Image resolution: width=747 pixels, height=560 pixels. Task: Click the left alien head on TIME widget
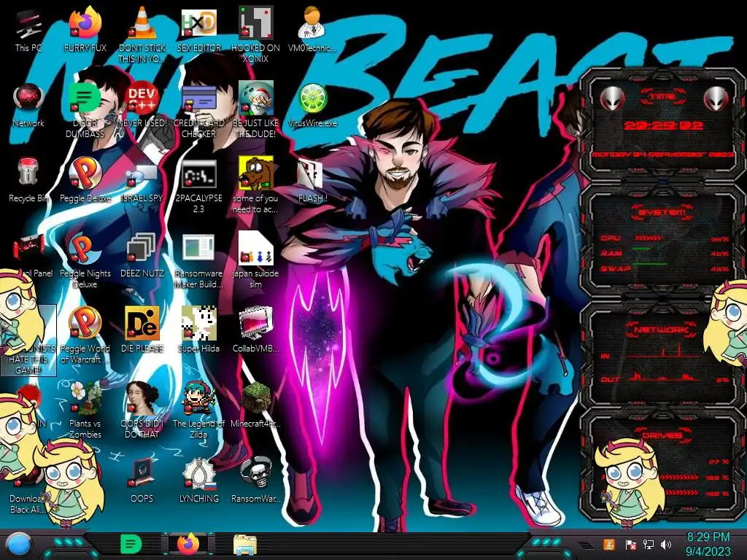(612, 99)
